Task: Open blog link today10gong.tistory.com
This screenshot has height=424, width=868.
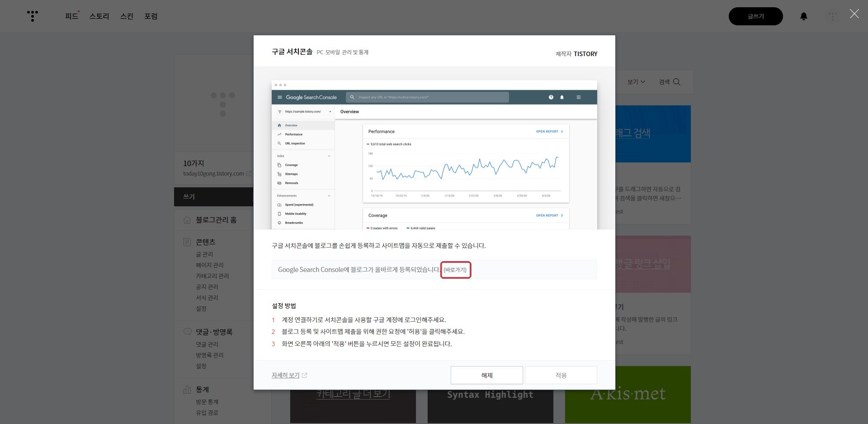Action: pyautogui.click(x=213, y=174)
